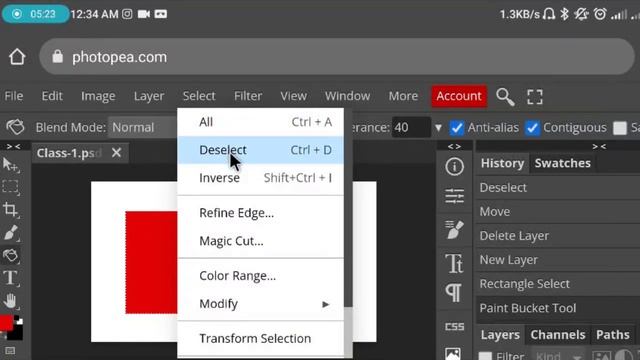Toggle fullscreen mode icon
The width and height of the screenshot is (640, 360).
(535, 97)
